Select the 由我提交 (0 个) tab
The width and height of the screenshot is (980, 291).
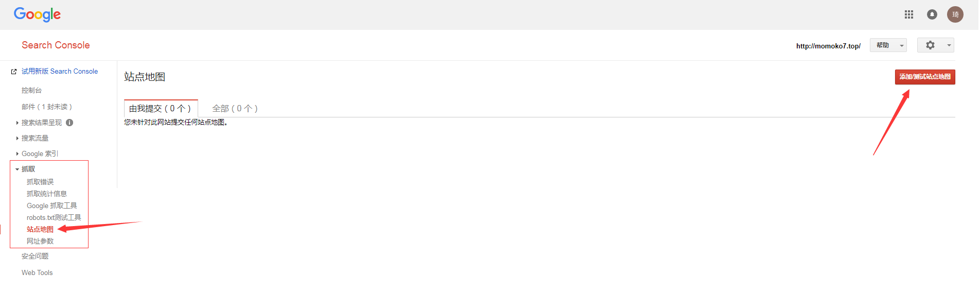click(161, 108)
